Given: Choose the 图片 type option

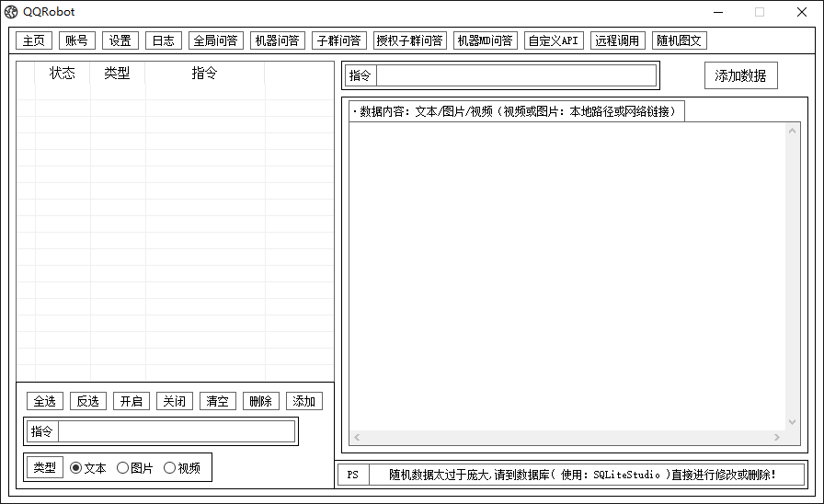Looking at the screenshot, I should coord(123,468).
